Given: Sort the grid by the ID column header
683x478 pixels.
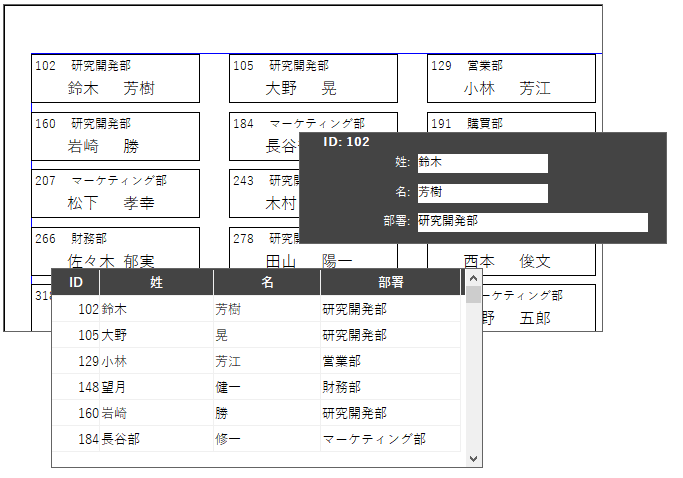Looking at the screenshot, I should click(76, 283).
